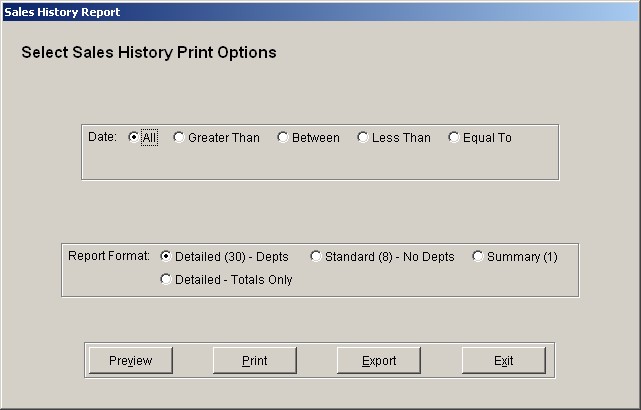The image size is (641, 410).
Task: Exit the Sales History Report dialog
Action: 504,361
